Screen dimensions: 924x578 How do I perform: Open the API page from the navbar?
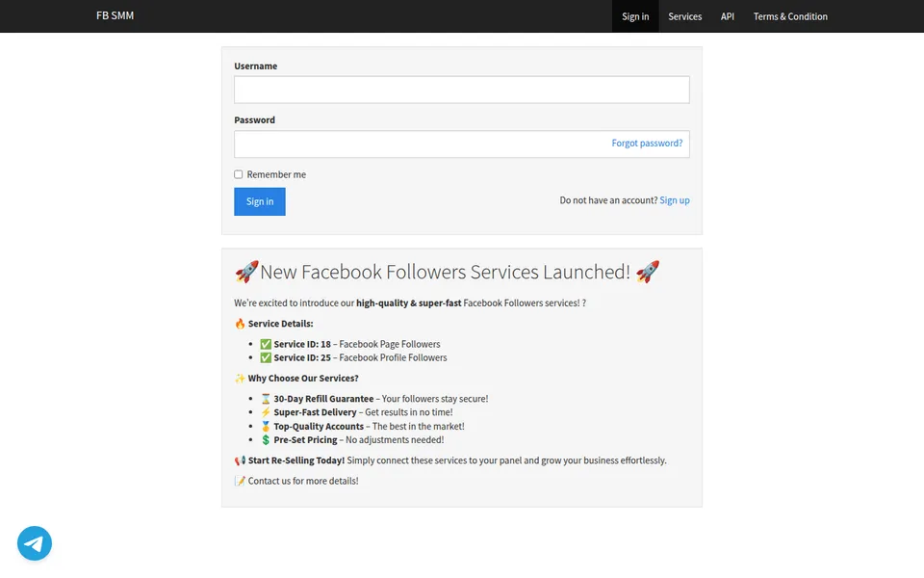[x=728, y=16]
